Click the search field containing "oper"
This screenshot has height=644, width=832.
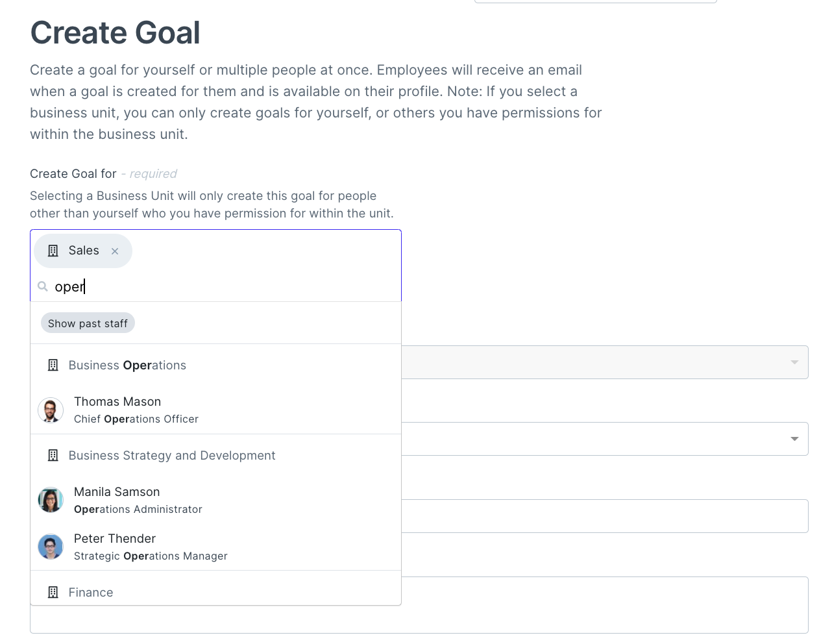(x=221, y=286)
